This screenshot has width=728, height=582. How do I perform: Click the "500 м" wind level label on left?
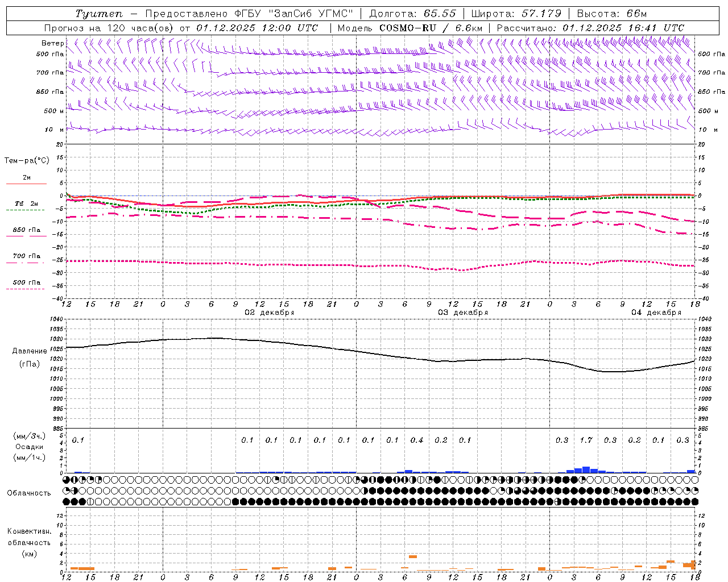click(54, 111)
